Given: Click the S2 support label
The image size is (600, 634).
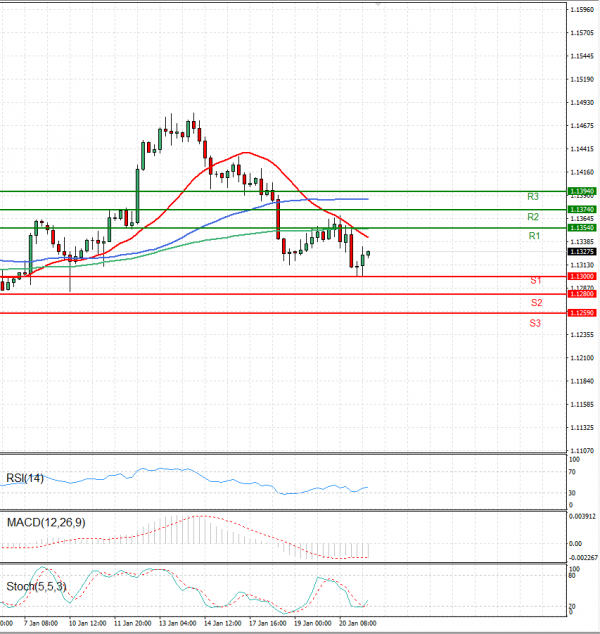Looking at the screenshot, I should (537, 302).
